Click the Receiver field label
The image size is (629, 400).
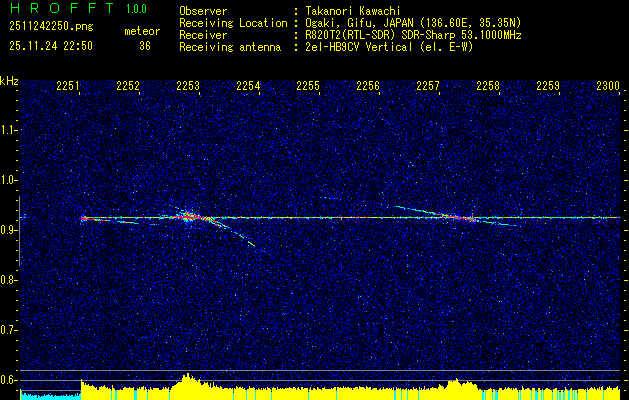click(x=203, y=35)
